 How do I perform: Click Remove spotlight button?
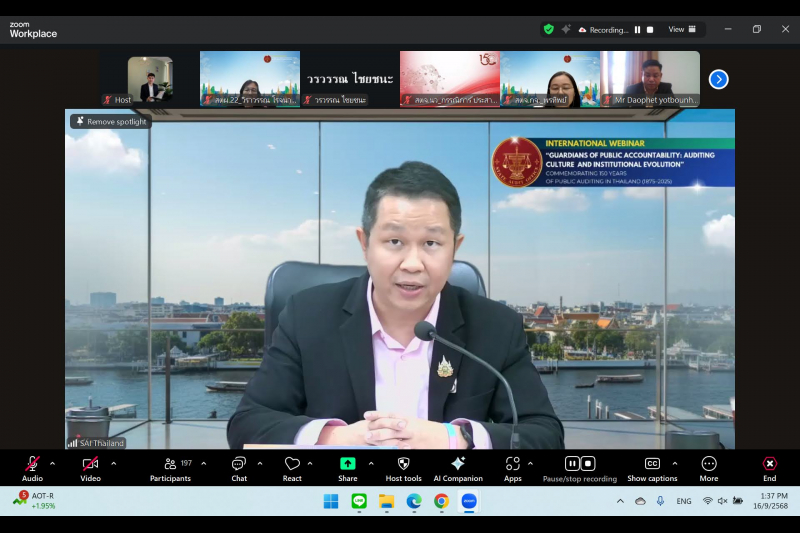pyautogui.click(x=111, y=121)
